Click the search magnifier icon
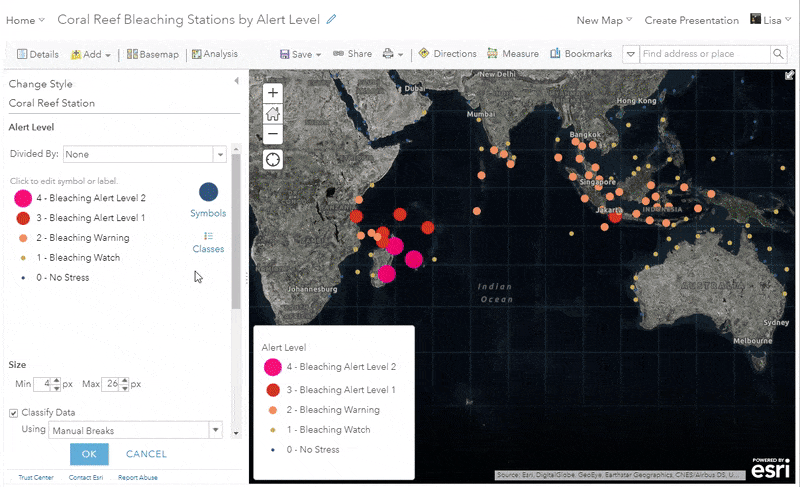800x487 pixels. click(778, 54)
